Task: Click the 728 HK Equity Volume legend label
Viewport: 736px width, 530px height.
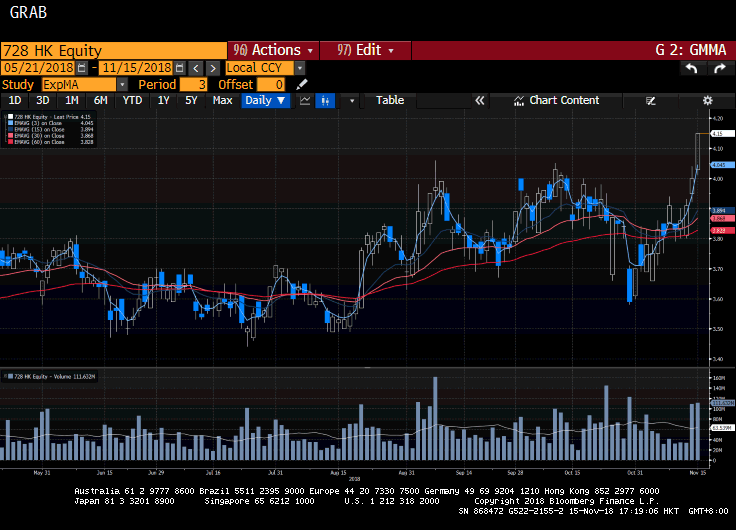Action: tap(55, 376)
